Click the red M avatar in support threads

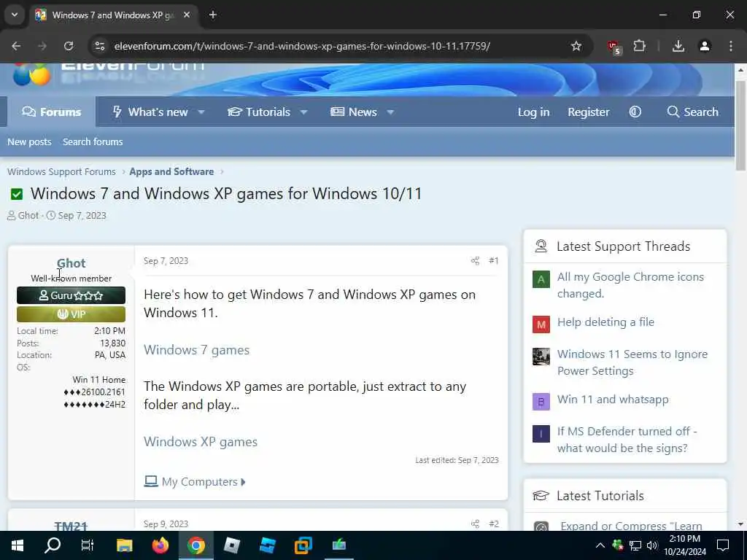click(541, 324)
